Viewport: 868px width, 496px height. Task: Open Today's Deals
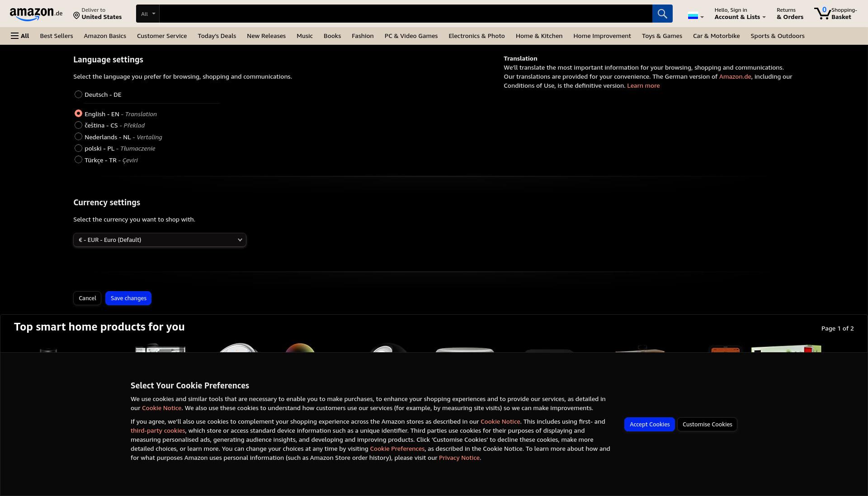[x=217, y=36]
